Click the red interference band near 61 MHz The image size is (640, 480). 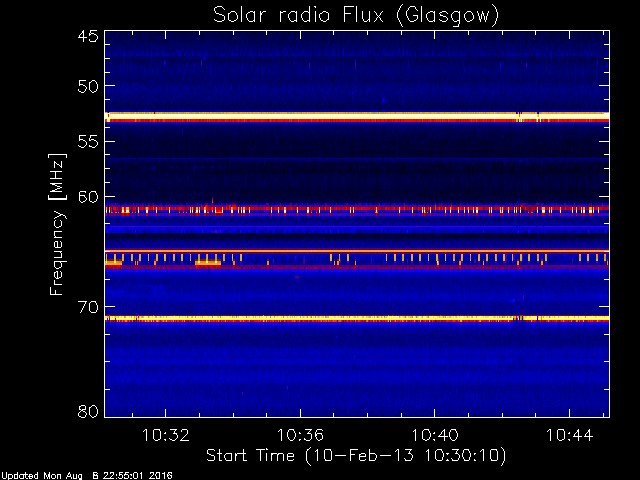click(x=357, y=209)
